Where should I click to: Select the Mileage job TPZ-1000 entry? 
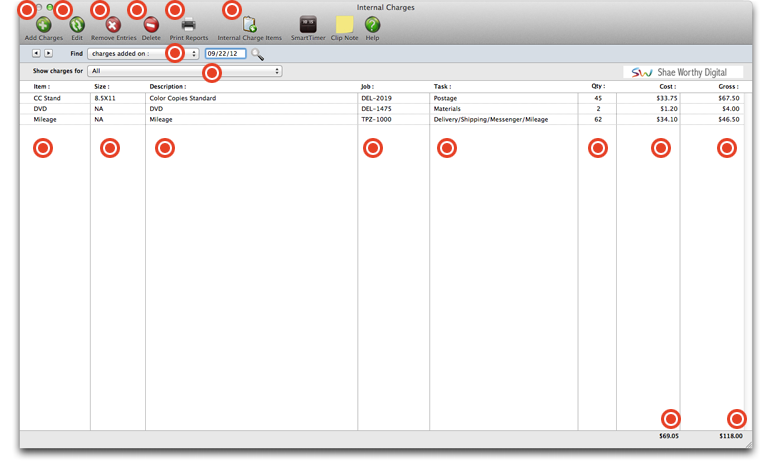click(376, 119)
